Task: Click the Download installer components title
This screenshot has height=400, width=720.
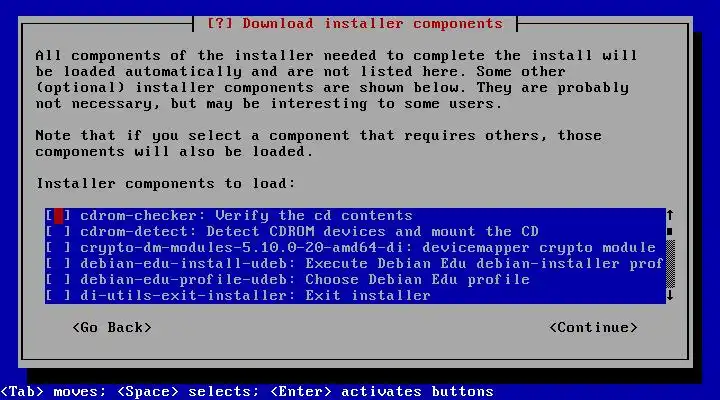Action: [354, 23]
